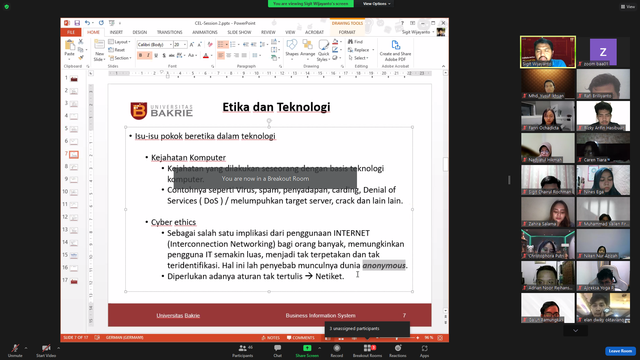Click the fit slide to window icon

[440, 338]
